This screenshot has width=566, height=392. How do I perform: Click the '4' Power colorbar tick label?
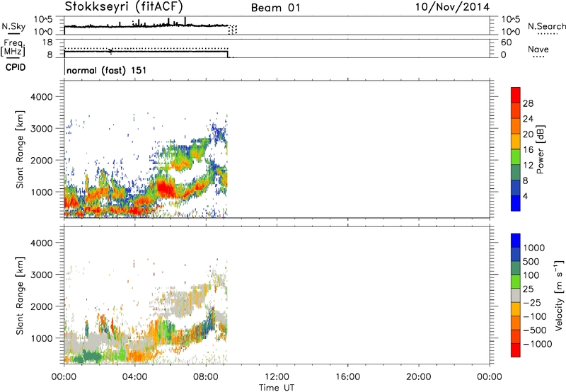[x=525, y=196]
